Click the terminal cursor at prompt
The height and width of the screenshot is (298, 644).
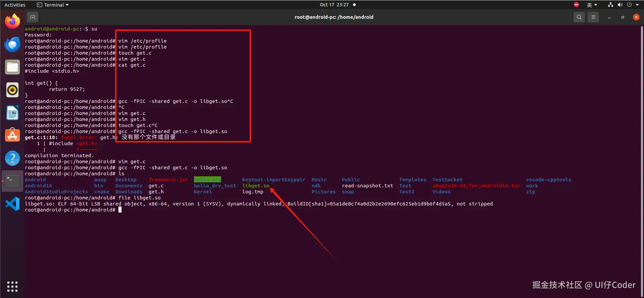[120, 210]
